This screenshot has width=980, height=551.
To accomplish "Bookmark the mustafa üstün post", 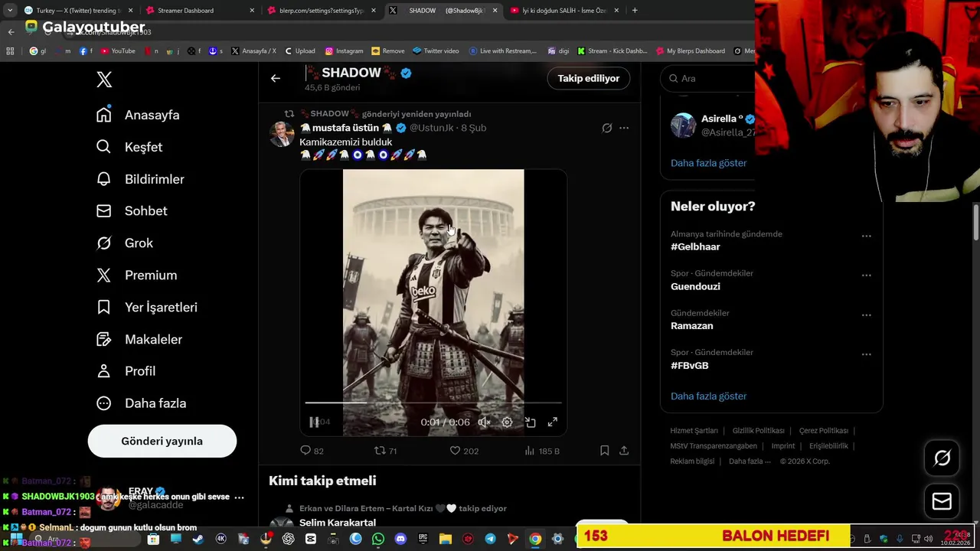I will tap(605, 451).
